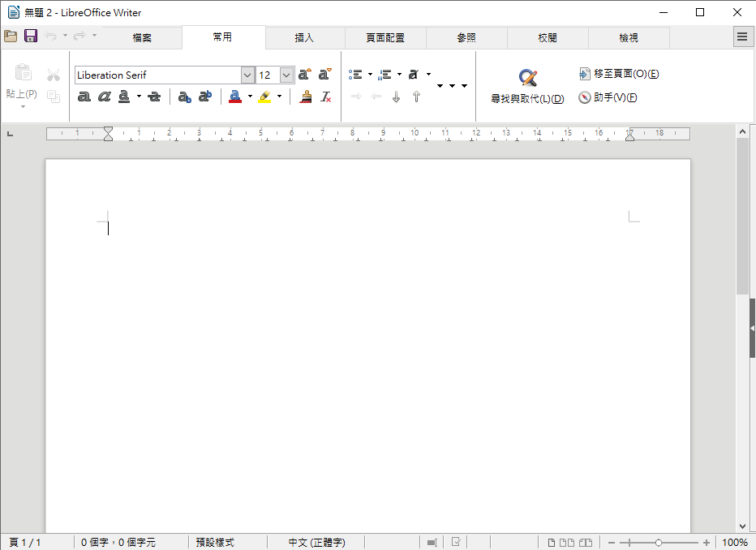This screenshot has height=550, width=756.
Task: Apply the red font color
Action: [x=235, y=97]
